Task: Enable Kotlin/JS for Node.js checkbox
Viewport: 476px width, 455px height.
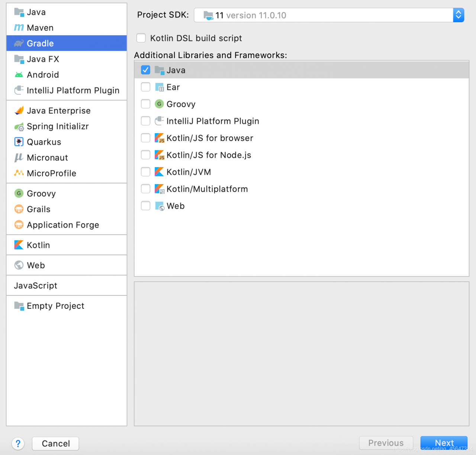Action: click(146, 155)
